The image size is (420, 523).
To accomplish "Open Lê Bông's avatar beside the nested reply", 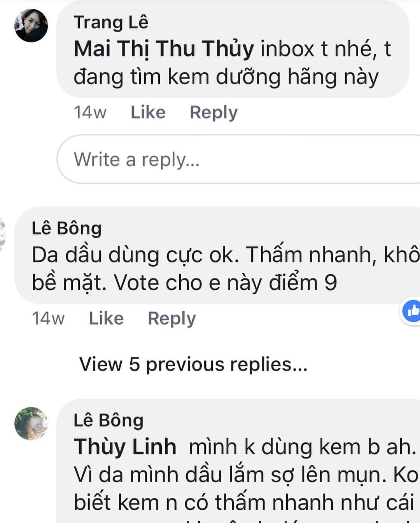I will click(x=31, y=424).
